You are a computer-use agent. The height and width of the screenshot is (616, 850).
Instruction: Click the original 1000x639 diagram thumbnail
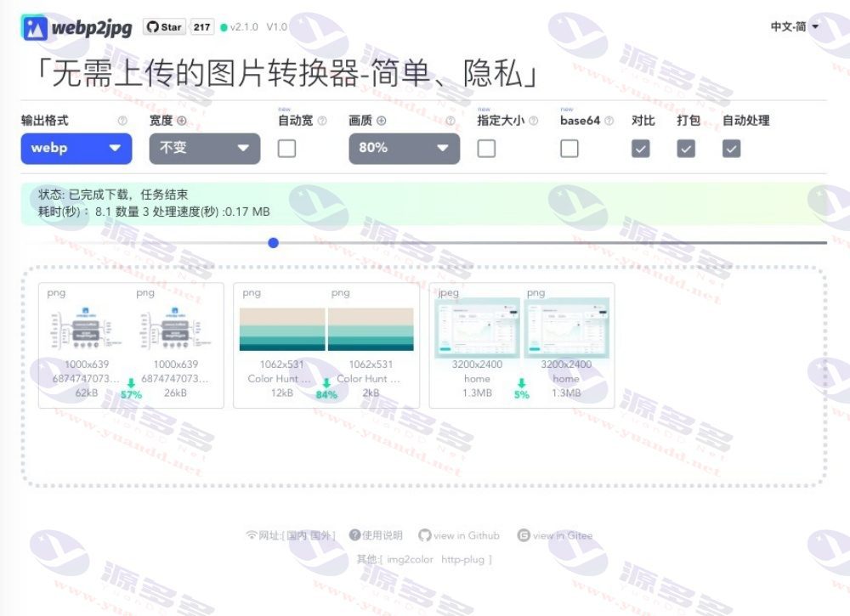87,329
